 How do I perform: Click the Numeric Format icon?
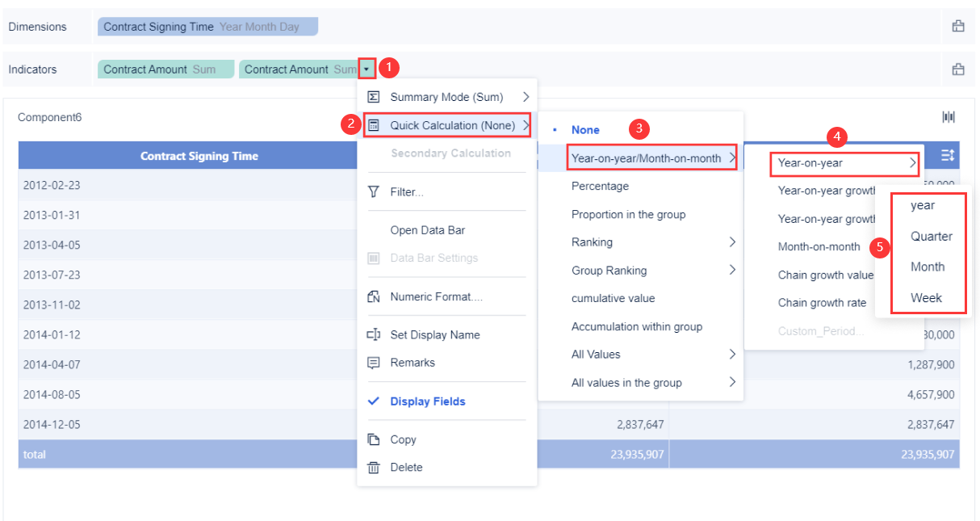tap(374, 296)
